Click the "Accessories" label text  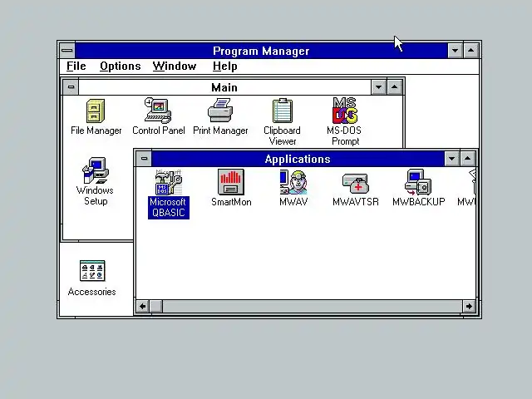92,292
